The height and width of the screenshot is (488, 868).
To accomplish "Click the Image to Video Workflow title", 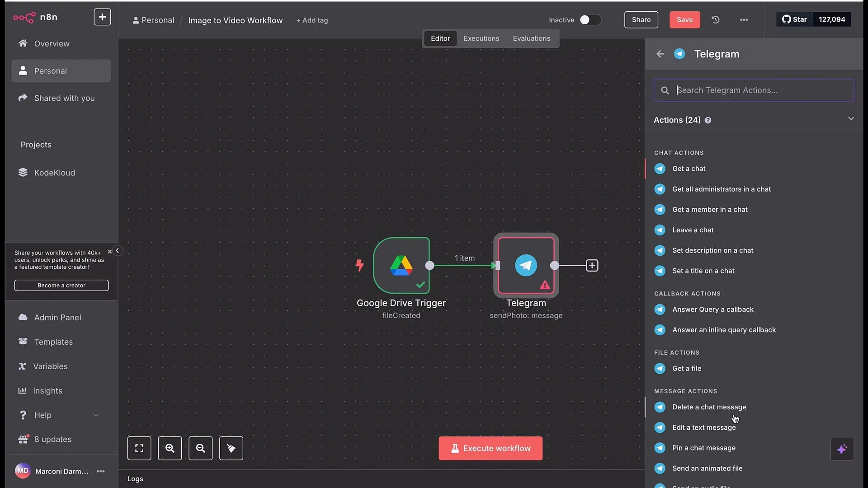I will click(x=235, y=20).
